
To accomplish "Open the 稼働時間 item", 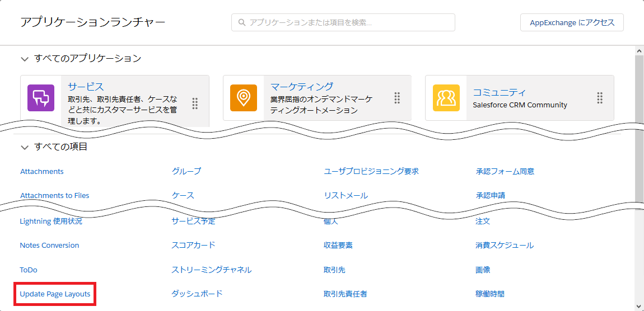I will 490,294.
